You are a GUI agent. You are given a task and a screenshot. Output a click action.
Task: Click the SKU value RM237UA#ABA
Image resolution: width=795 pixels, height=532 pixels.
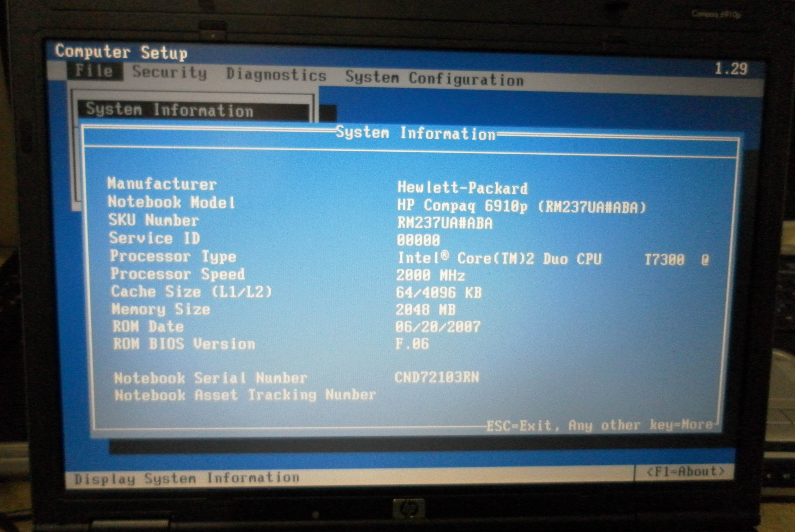tap(445, 223)
